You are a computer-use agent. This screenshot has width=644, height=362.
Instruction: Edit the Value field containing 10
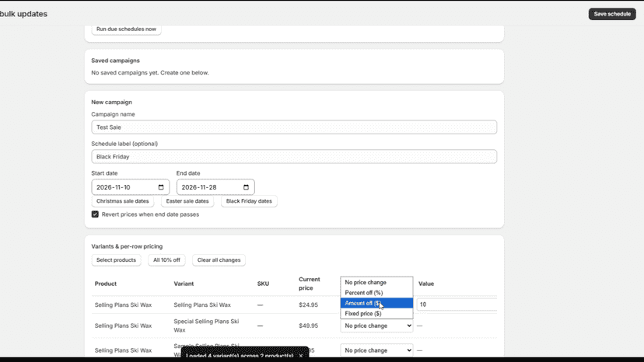coord(457,305)
